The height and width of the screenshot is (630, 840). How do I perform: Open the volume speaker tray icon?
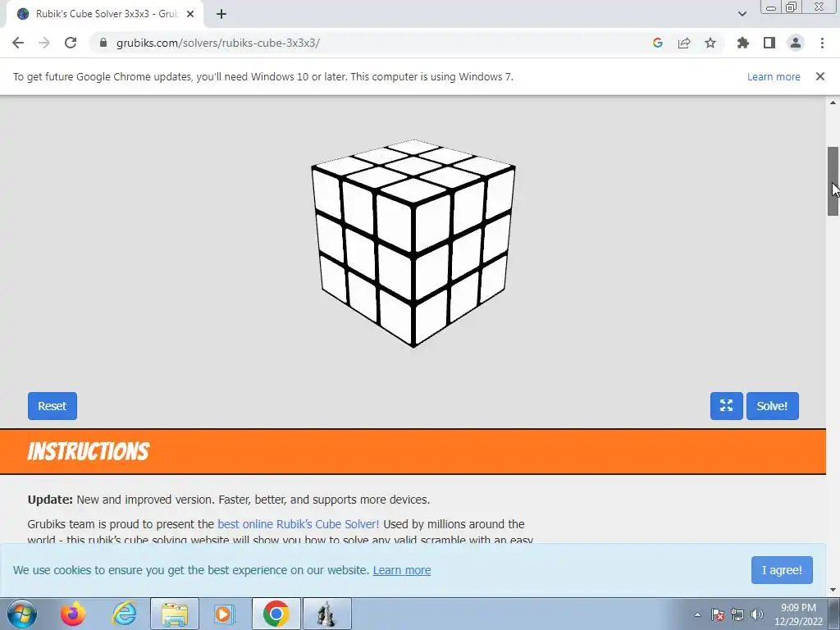(757, 614)
